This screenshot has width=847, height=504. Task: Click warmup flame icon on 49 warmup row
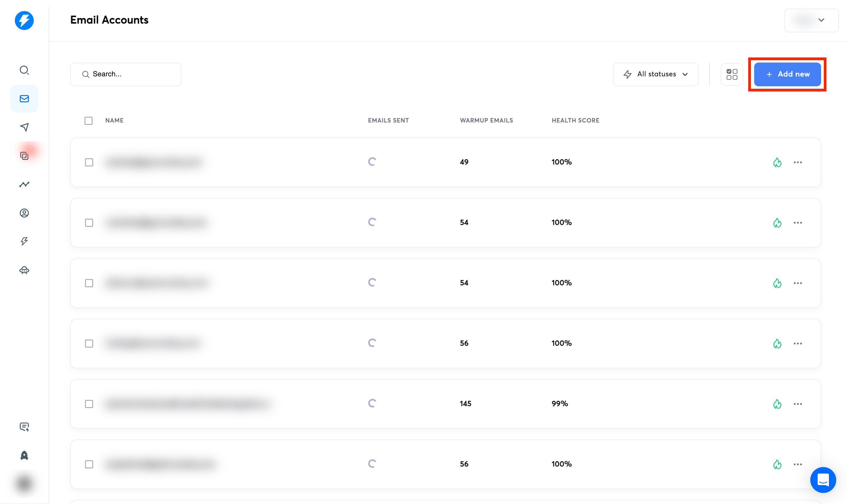click(777, 162)
